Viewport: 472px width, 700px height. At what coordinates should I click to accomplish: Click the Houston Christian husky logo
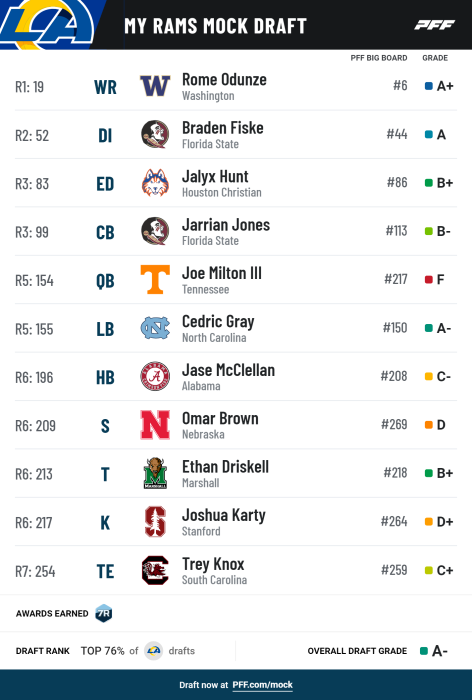point(155,183)
